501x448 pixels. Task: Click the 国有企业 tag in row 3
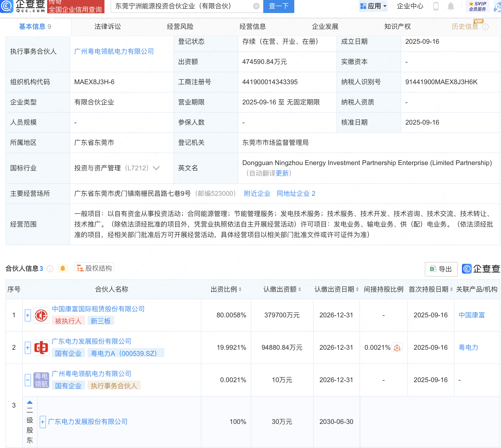tap(68, 386)
